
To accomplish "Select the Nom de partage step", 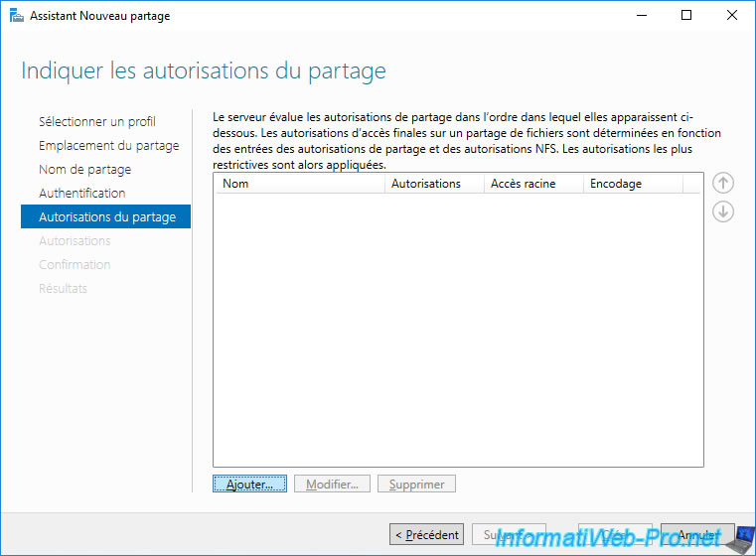I will coord(84,170).
